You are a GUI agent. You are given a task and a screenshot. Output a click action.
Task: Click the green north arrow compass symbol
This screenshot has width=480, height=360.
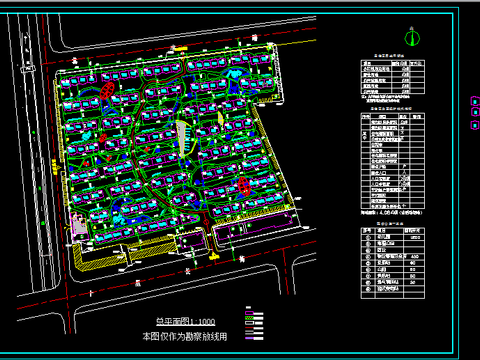click(x=412, y=37)
